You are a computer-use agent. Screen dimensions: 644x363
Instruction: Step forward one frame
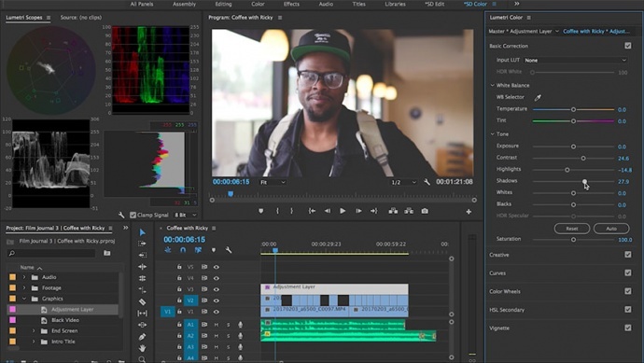click(x=358, y=211)
